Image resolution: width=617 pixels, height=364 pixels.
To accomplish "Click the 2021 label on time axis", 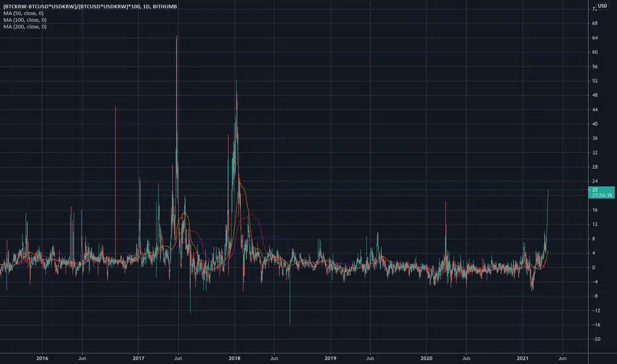I will 522,358.
